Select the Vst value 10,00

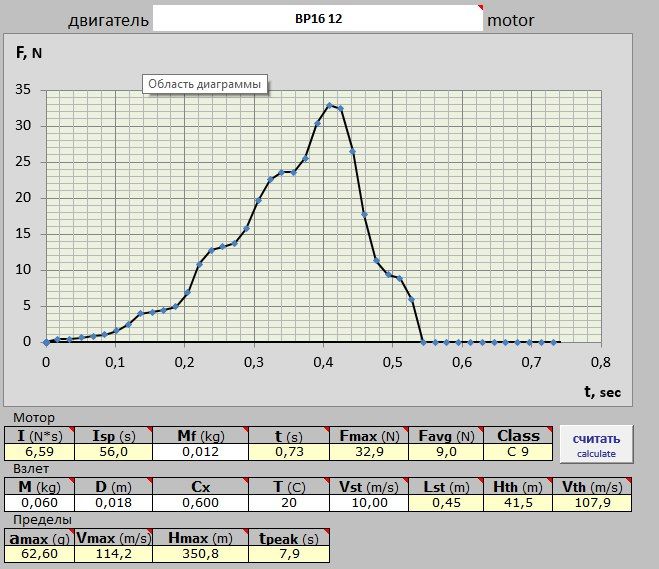[369, 503]
